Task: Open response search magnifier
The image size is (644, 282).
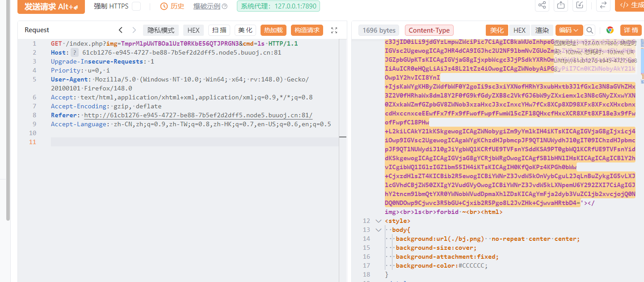Action: (x=590, y=30)
